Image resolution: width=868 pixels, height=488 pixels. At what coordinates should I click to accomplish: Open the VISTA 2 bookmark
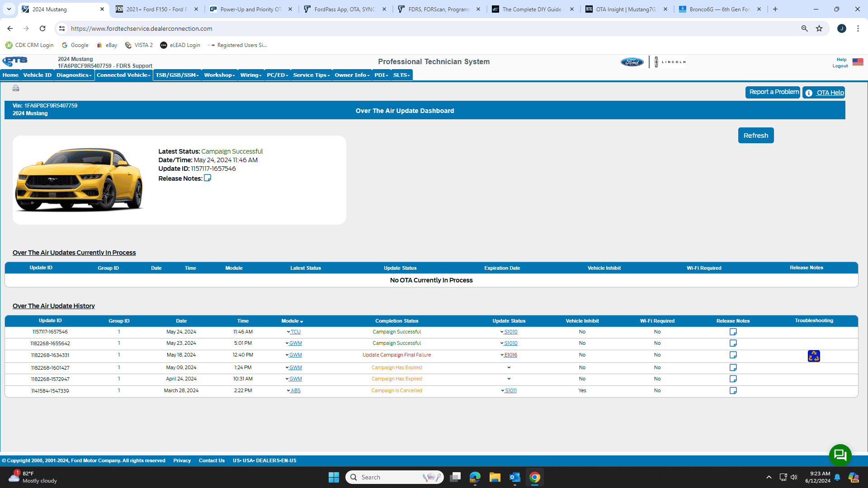139,45
